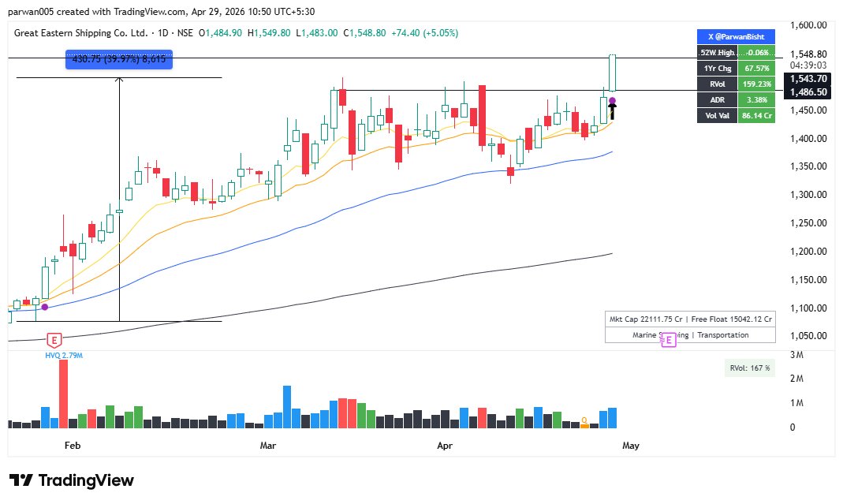
Task: Click the countdown timer 04:39:03
Action: coord(808,65)
